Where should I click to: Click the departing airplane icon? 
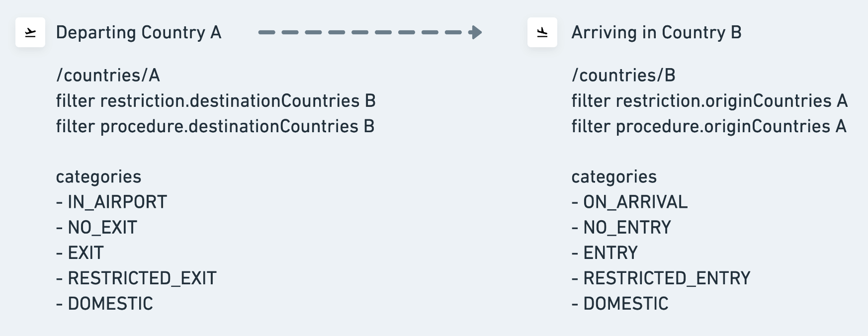[30, 32]
